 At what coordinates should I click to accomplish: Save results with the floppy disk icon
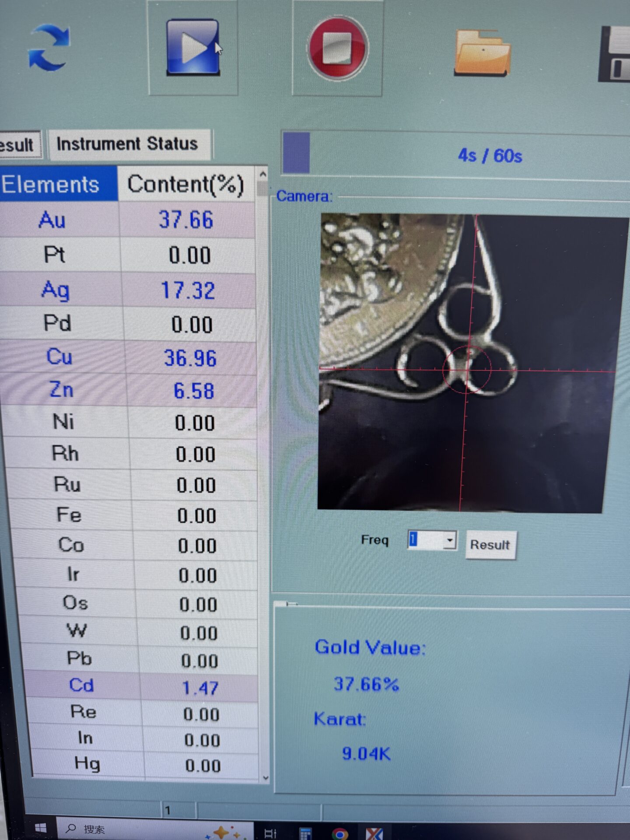coord(614,55)
